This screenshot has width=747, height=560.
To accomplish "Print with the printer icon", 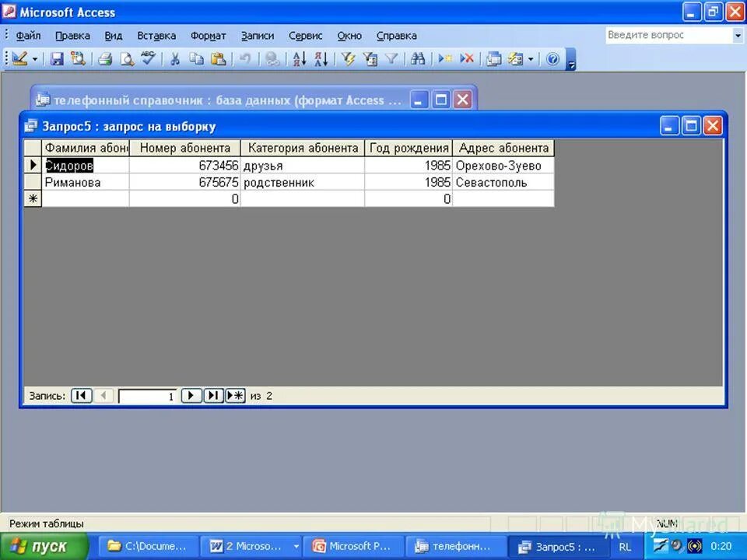I will (x=105, y=58).
